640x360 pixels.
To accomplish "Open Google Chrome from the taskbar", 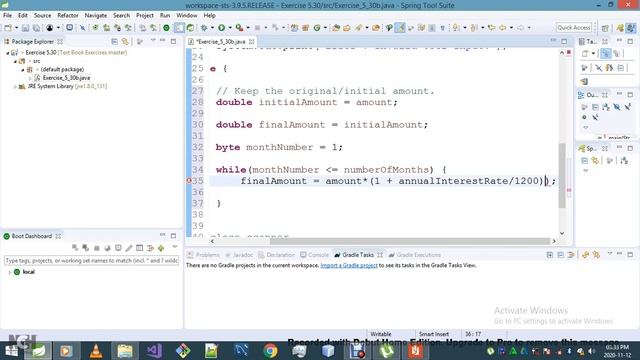I will pyautogui.click(x=270, y=351).
